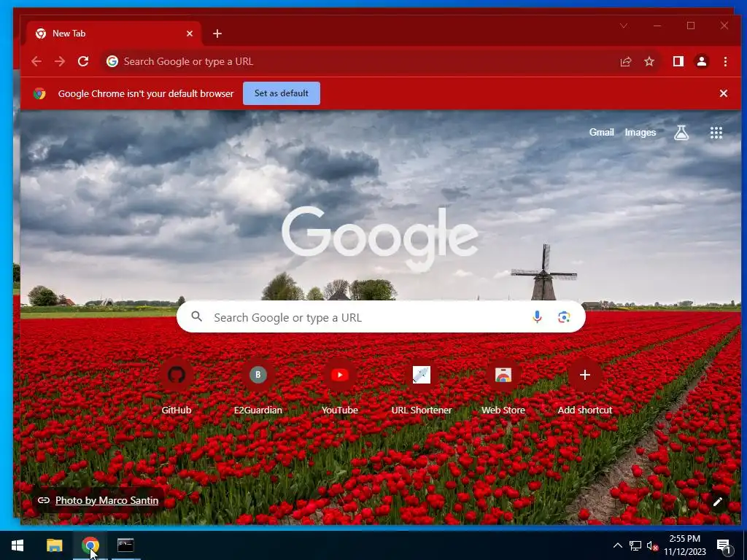Open a new tab with plus button
The image size is (747, 560).
(217, 34)
